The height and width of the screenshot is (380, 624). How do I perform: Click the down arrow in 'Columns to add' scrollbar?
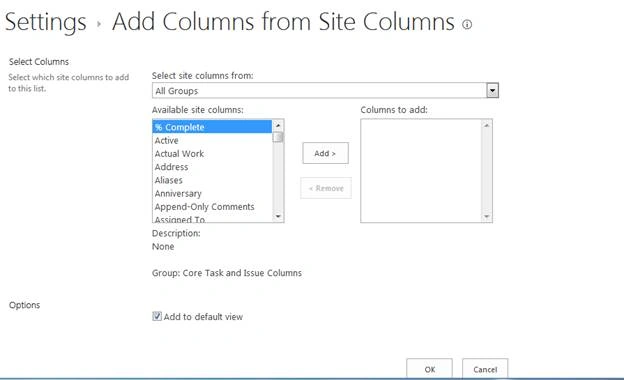tap(486, 216)
